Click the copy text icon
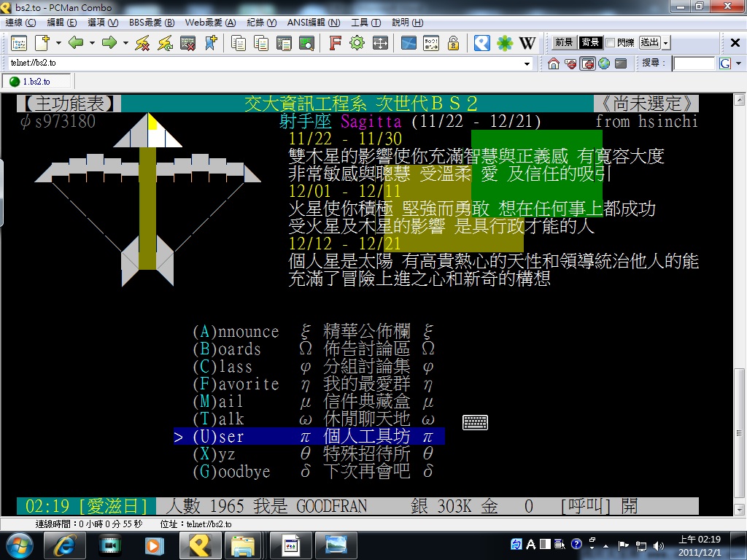The width and height of the screenshot is (747, 560). [239, 43]
